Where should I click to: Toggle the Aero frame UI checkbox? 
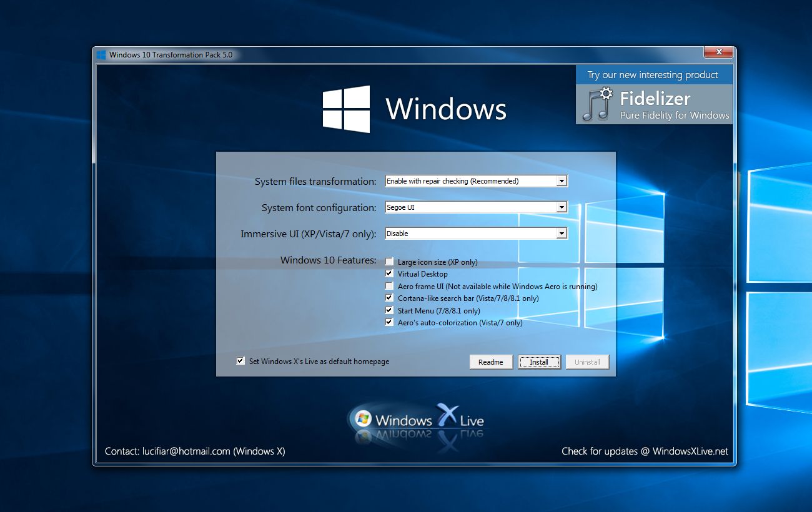tap(390, 286)
